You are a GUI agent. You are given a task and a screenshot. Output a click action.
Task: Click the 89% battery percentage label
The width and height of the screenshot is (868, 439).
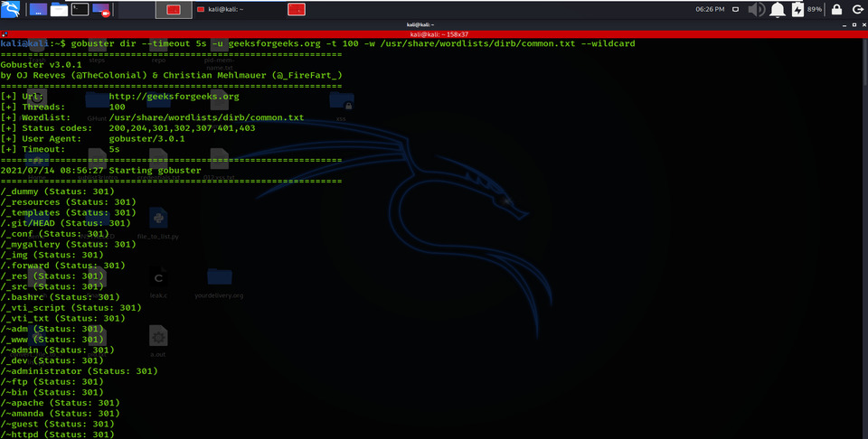click(815, 9)
